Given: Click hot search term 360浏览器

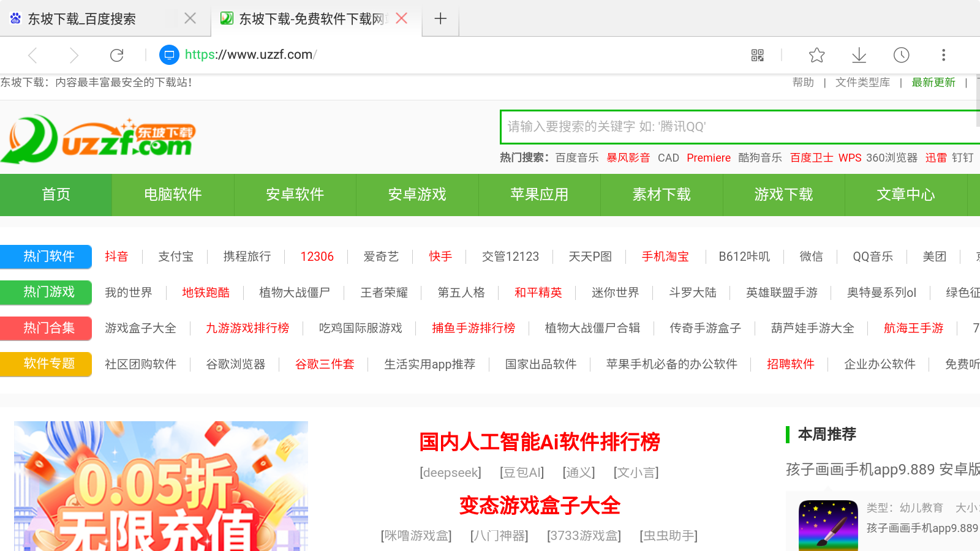Looking at the screenshot, I should pyautogui.click(x=891, y=158).
